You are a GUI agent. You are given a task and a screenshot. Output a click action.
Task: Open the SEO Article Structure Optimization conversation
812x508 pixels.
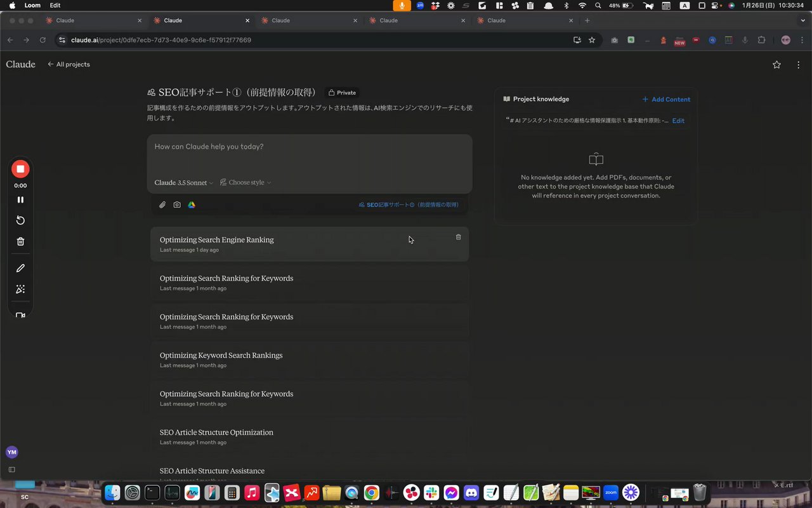coord(310,436)
